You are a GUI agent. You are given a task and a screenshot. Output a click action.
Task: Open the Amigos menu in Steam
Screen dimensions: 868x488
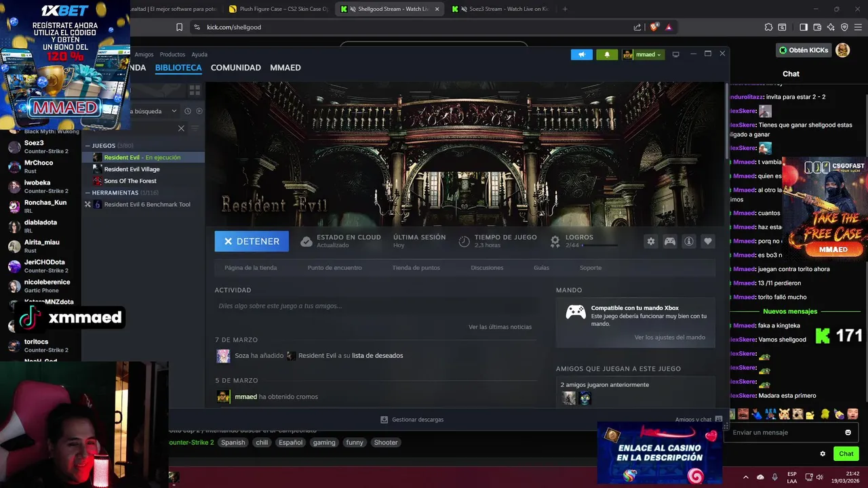pos(144,54)
